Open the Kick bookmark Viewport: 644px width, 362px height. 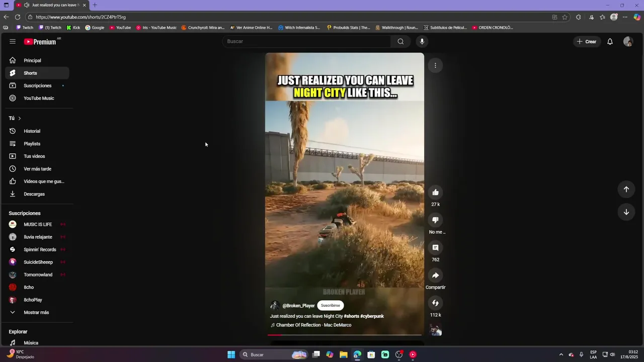[73, 28]
